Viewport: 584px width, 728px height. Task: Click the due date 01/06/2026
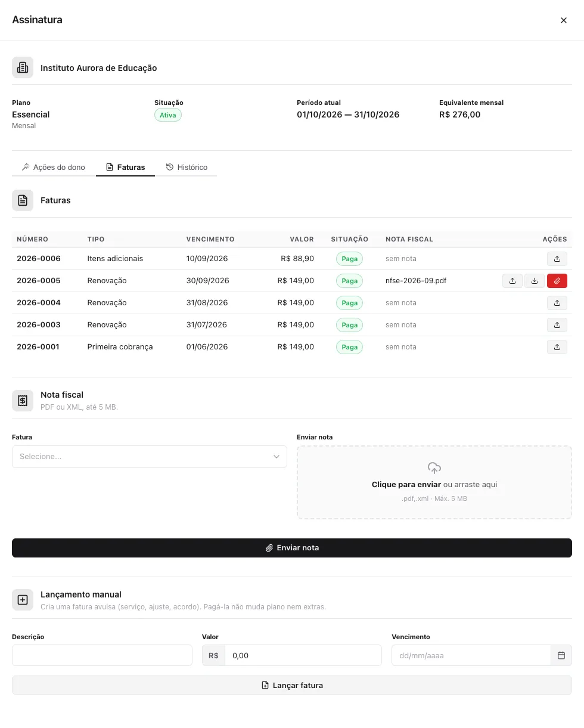pos(207,347)
